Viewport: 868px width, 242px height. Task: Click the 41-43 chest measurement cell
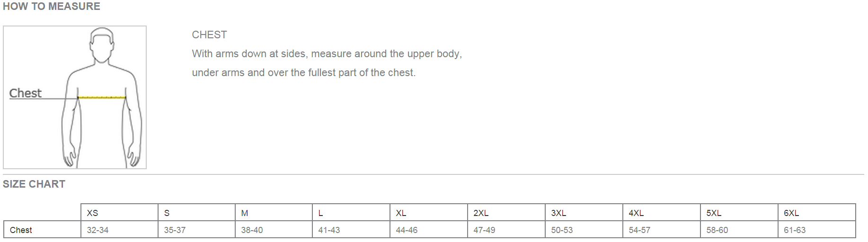(x=329, y=230)
